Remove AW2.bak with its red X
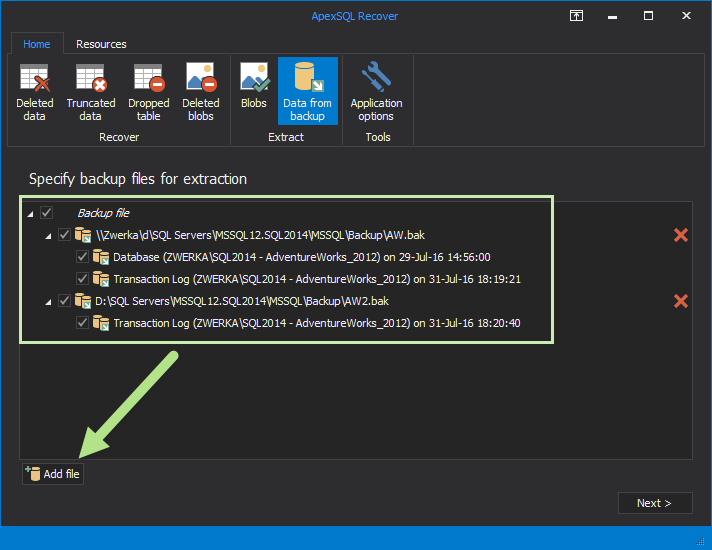Viewport: 712px width, 550px height. point(681,301)
